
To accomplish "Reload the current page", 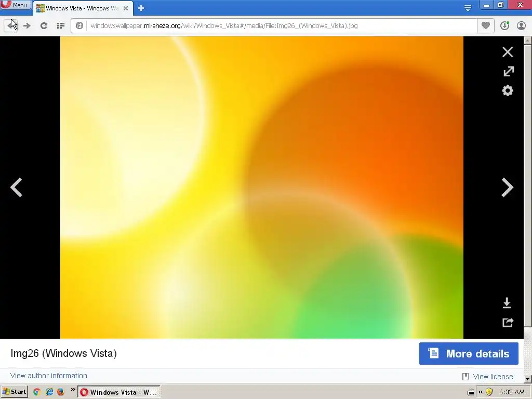I will (x=44, y=26).
